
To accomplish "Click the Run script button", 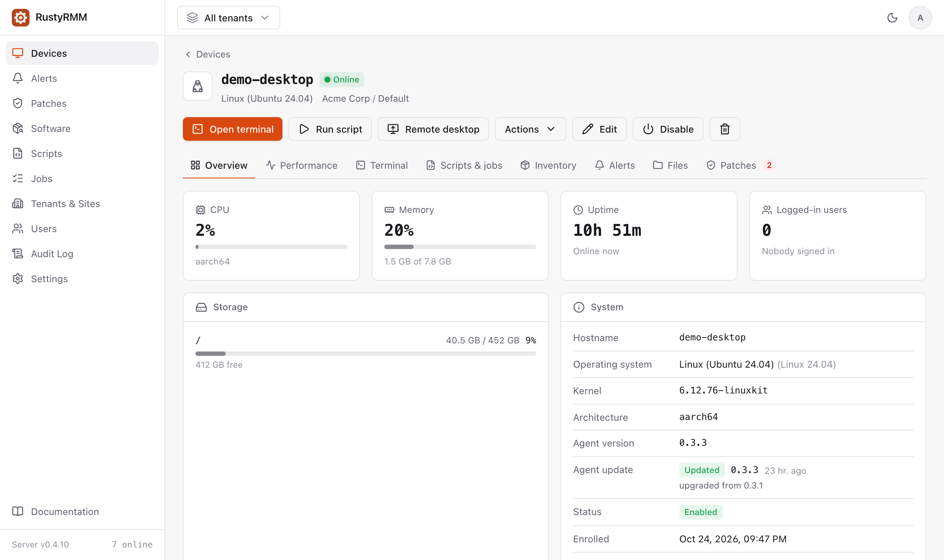I will tap(330, 129).
